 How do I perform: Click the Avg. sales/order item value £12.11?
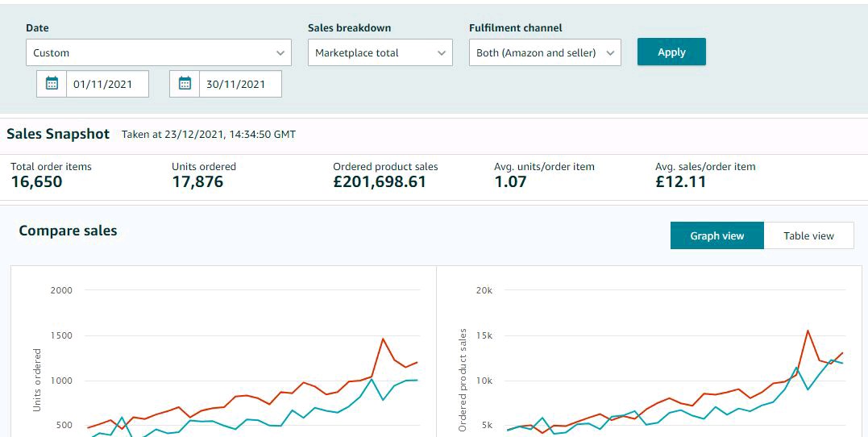coord(681,181)
